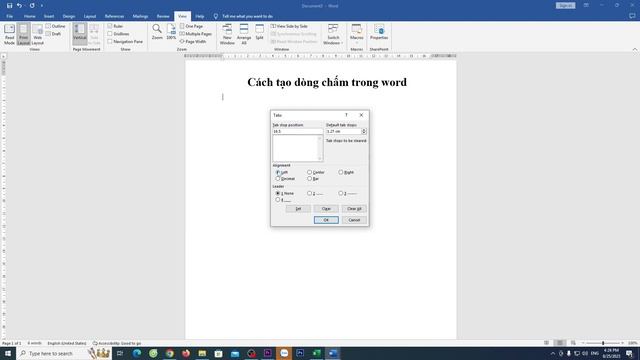Select leader option 4 underline

(x=278, y=200)
